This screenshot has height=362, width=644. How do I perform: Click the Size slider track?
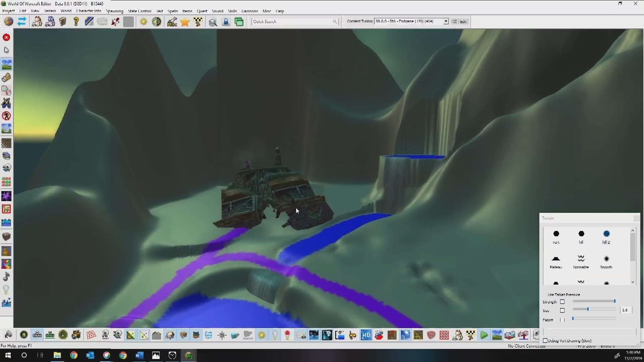pos(600,309)
